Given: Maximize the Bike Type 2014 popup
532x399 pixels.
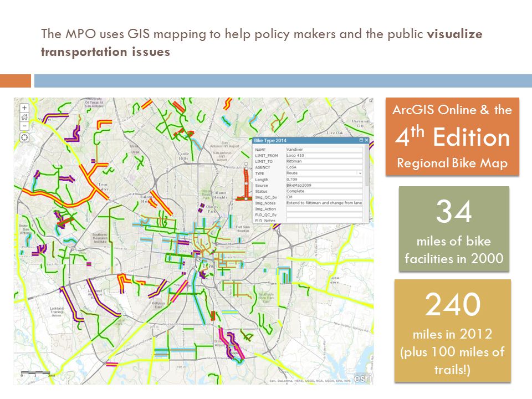Looking at the screenshot, I should pyautogui.click(x=361, y=140).
